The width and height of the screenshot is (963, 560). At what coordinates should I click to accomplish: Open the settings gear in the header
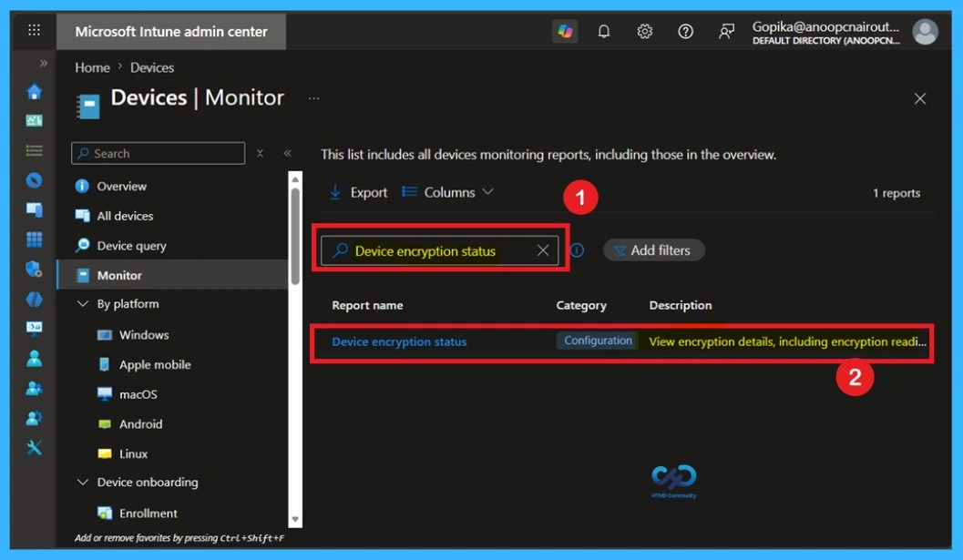644,31
